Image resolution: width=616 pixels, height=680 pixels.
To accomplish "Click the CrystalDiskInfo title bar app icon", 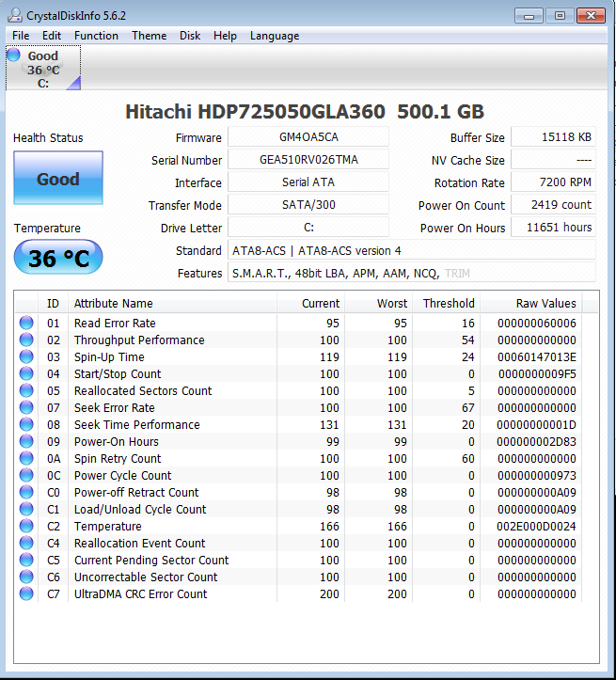I will click(15, 16).
